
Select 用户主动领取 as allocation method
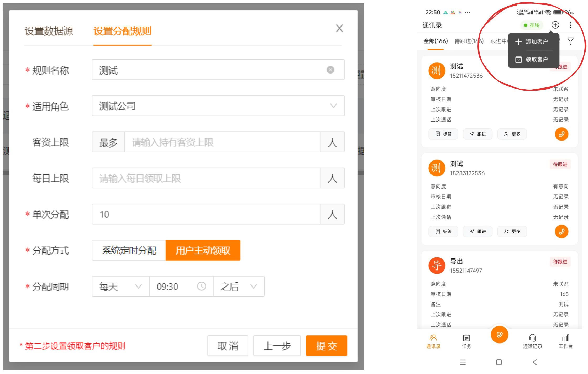(x=203, y=250)
